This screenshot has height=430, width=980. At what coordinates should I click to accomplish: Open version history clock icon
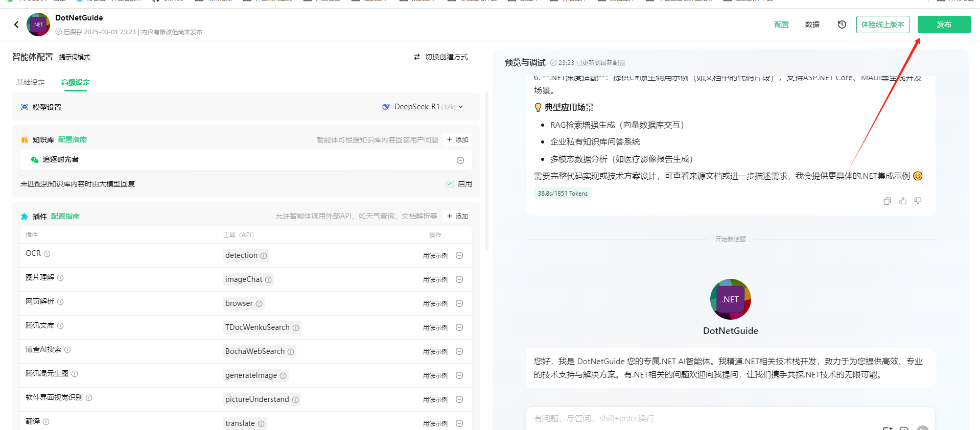842,25
